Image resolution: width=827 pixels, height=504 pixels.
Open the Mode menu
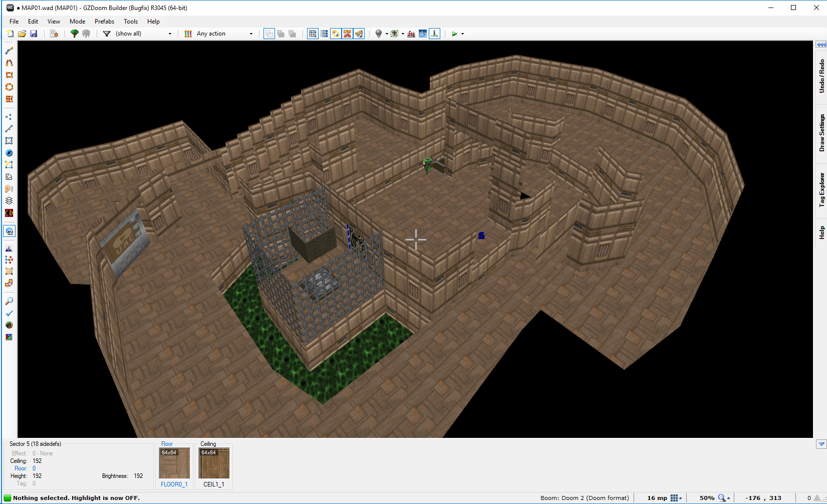pyautogui.click(x=77, y=22)
